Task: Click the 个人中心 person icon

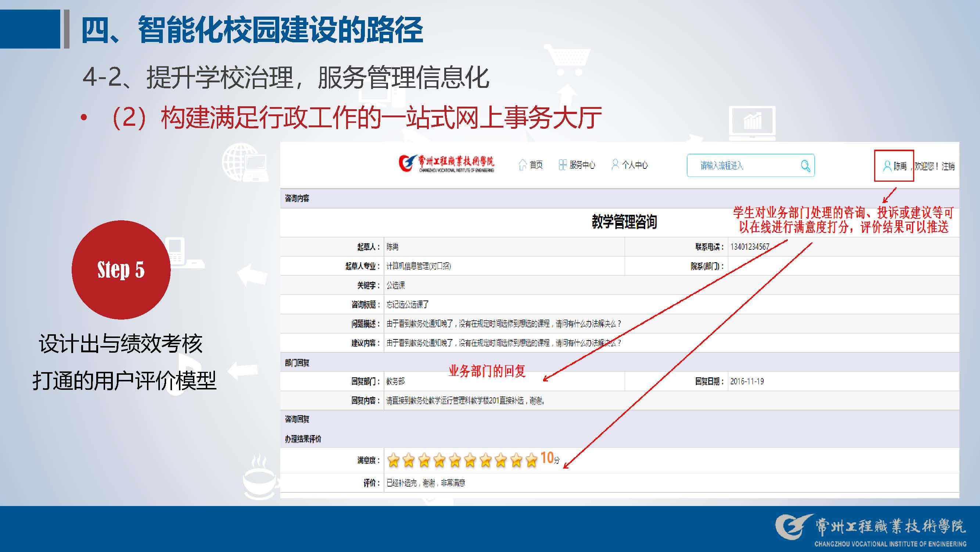Action: [x=615, y=164]
